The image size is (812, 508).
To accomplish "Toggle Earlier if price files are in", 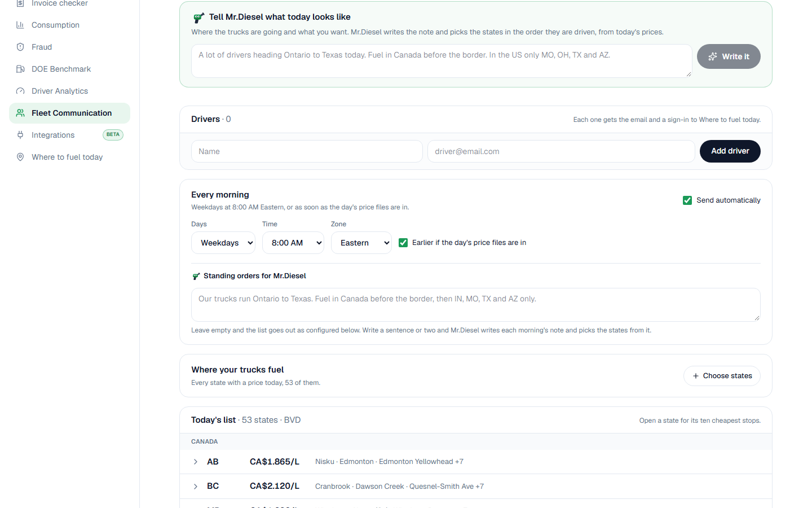I will click(403, 243).
